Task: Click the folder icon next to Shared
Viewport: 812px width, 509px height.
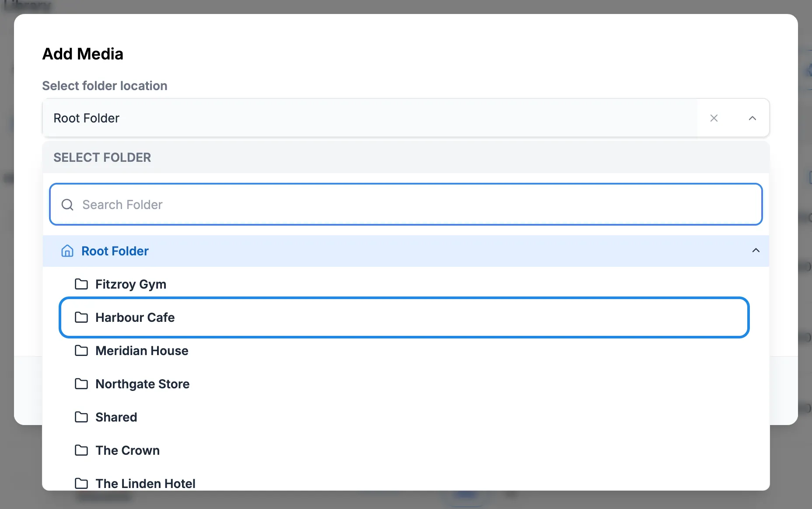Action: point(81,417)
